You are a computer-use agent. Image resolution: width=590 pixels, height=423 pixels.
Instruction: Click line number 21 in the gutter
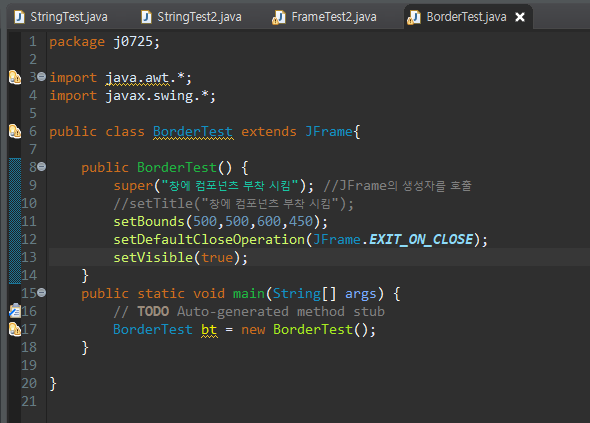(29, 401)
